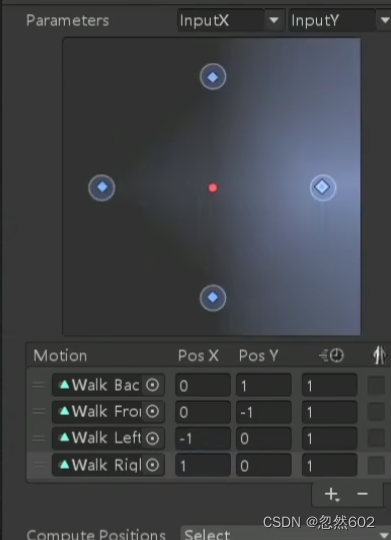Open the InputY parameter dropdown
The height and width of the screenshot is (540, 391).
point(340,20)
